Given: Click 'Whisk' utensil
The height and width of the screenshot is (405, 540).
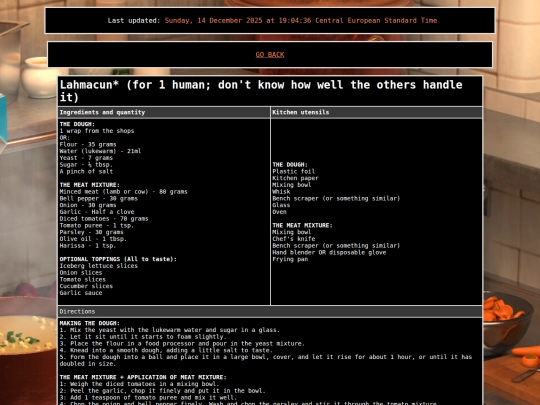Looking at the screenshot, I should click(281, 191).
